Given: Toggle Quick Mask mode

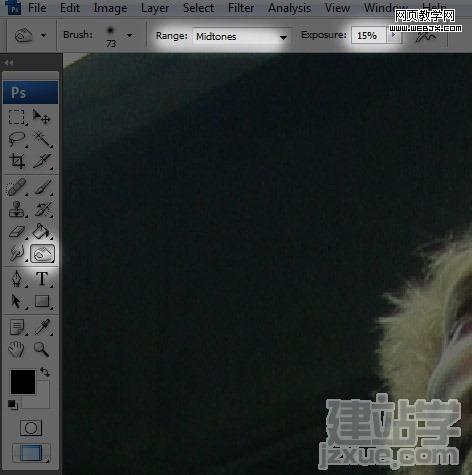Looking at the screenshot, I should tap(31, 428).
